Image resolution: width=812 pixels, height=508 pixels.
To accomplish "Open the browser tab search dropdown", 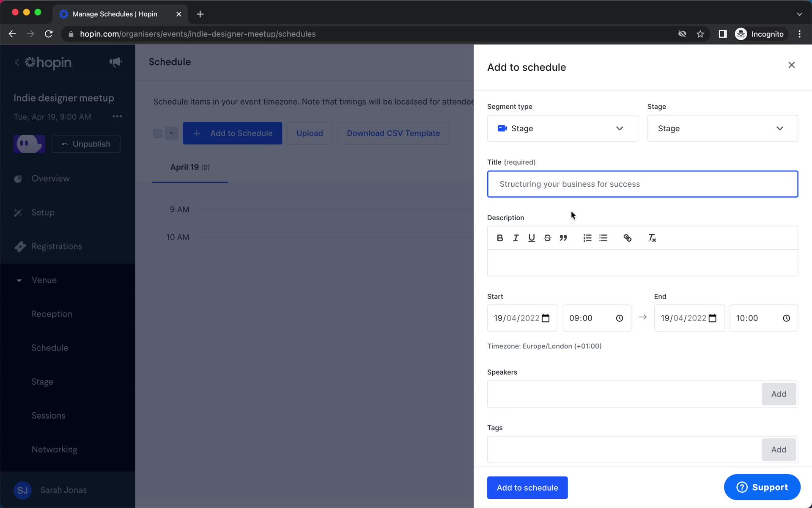I will pyautogui.click(x=799, y=14).
